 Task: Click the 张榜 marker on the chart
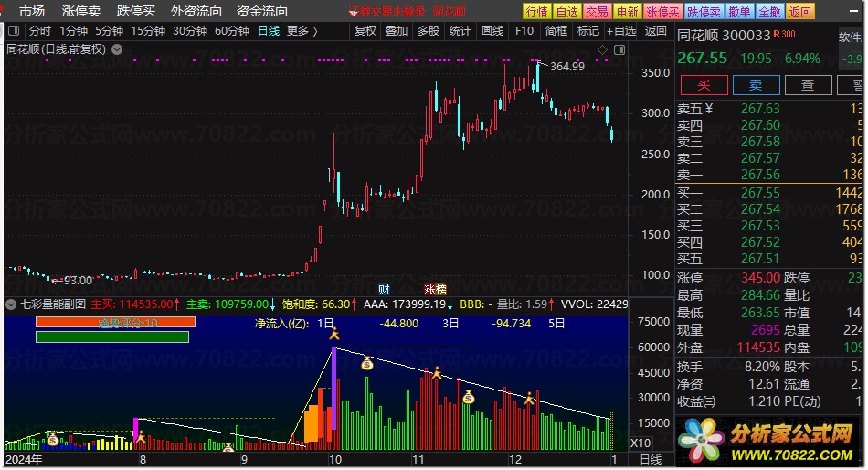click(435, 289)
